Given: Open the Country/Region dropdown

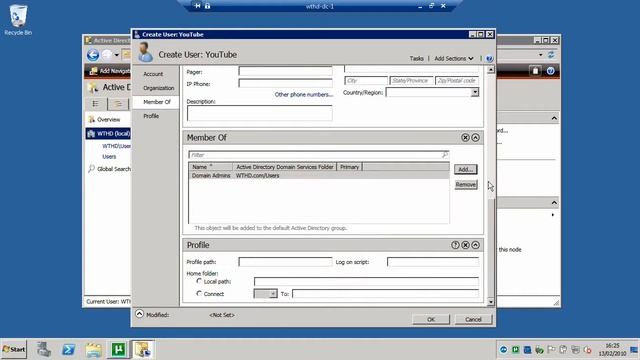Looking at the screenshot, I should click(474, 92).
